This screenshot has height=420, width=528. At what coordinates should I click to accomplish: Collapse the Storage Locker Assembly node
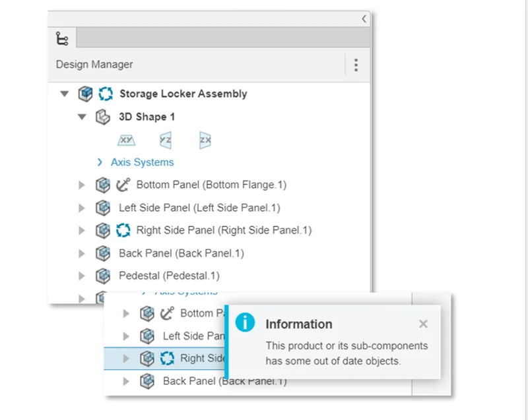pyautogui.click(x=64, y=94)
